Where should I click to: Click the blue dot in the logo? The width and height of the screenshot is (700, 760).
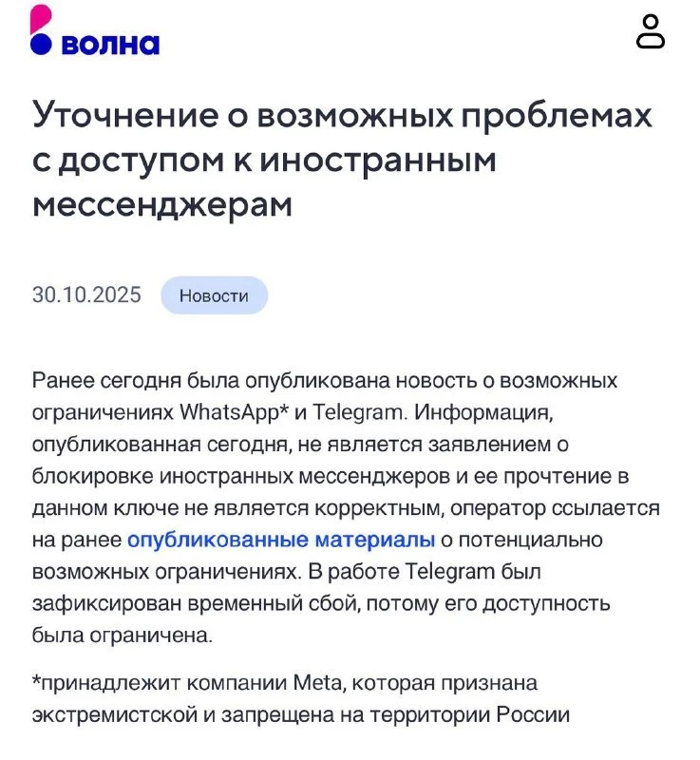tap(41, 43)
